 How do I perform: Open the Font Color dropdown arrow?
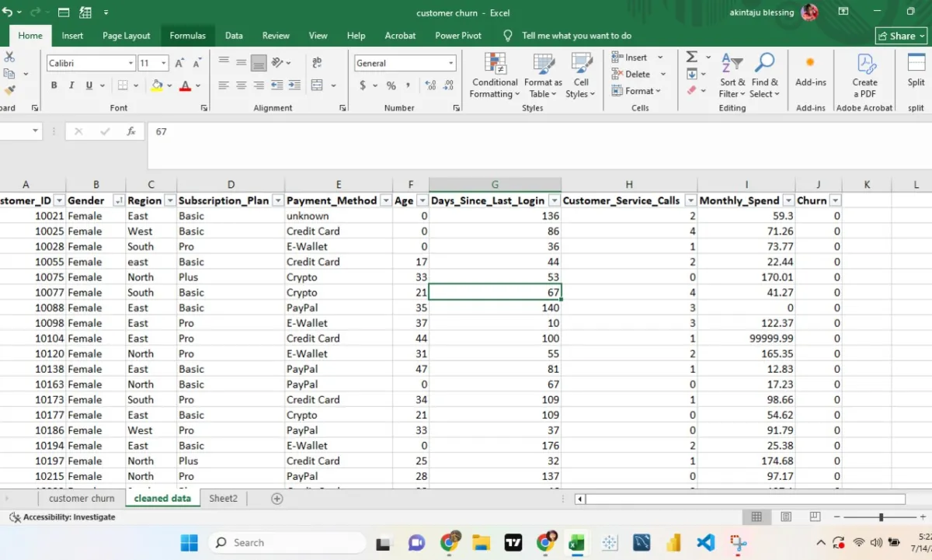tap(198, 85)
